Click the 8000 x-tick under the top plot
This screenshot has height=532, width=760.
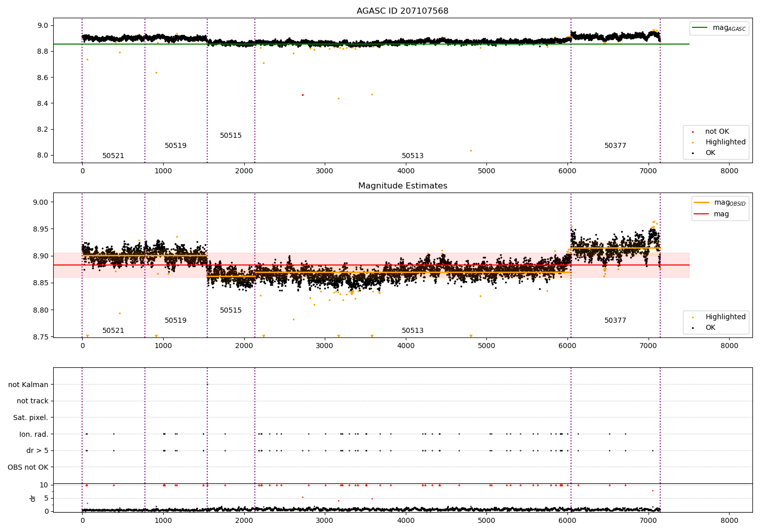click(x=729, y=171)
